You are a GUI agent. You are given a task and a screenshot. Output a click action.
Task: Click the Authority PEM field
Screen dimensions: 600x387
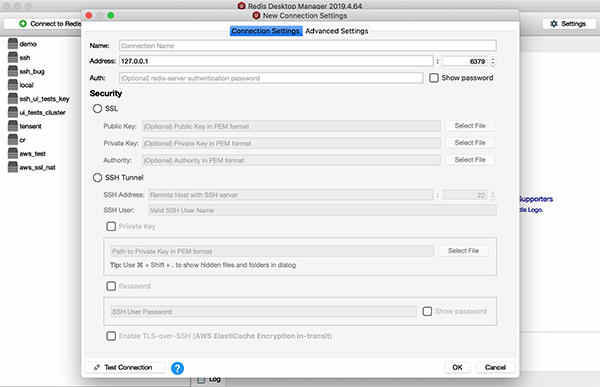pyautogui.click(x=292, y=160)
